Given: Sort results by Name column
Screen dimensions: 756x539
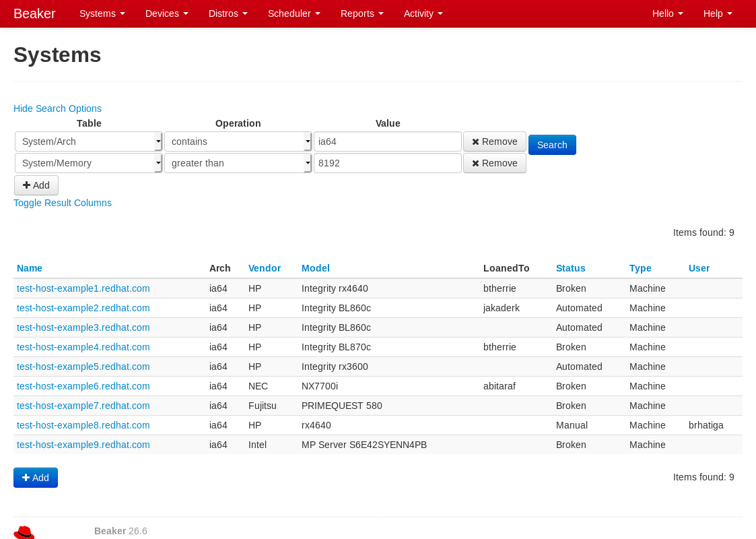Looking at the screenshot, I should click(x=30, y=268).
